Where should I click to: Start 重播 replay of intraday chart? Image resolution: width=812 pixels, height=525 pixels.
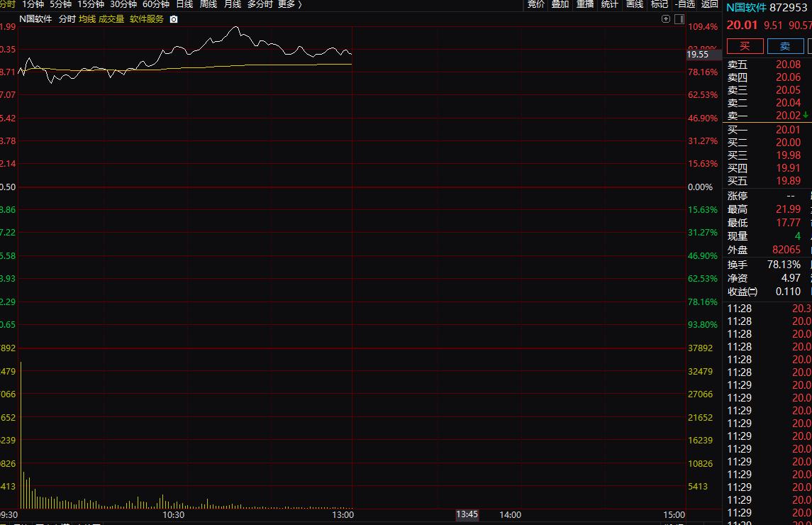pos(585,4)
